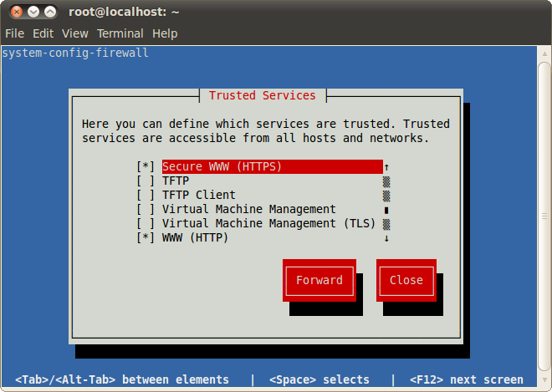The image size is (552, 392).
Task: Click the services list scroll up arrow
Action: 386,166
